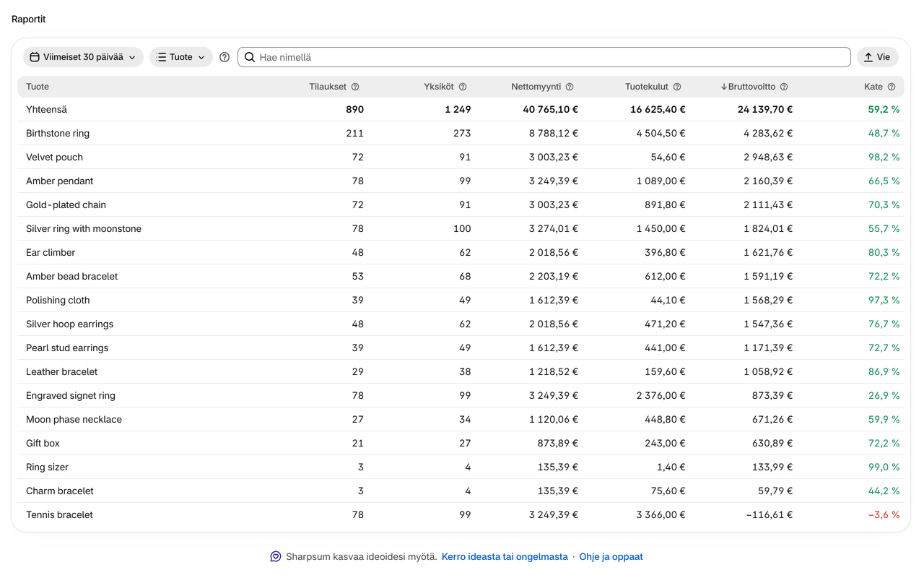
Task: Open the Kerro ideasta tai ongelmasta link
Action: click(x=505, y=556)
